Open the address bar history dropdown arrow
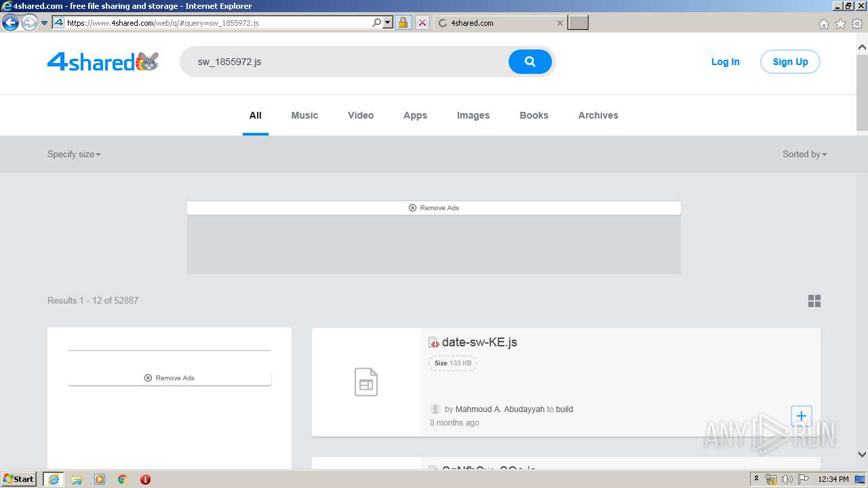The image size is (868, 488). [x=388, y=22]
